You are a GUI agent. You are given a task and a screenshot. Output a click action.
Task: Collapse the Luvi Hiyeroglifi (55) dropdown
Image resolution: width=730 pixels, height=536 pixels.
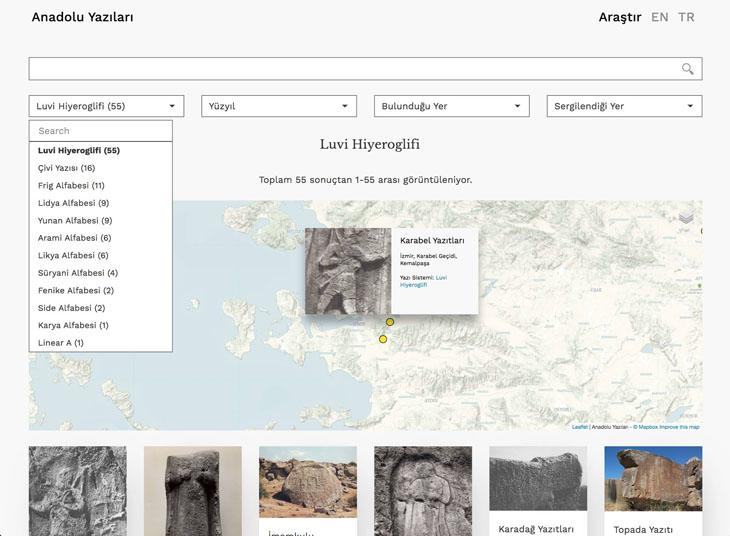click(106, 106)
